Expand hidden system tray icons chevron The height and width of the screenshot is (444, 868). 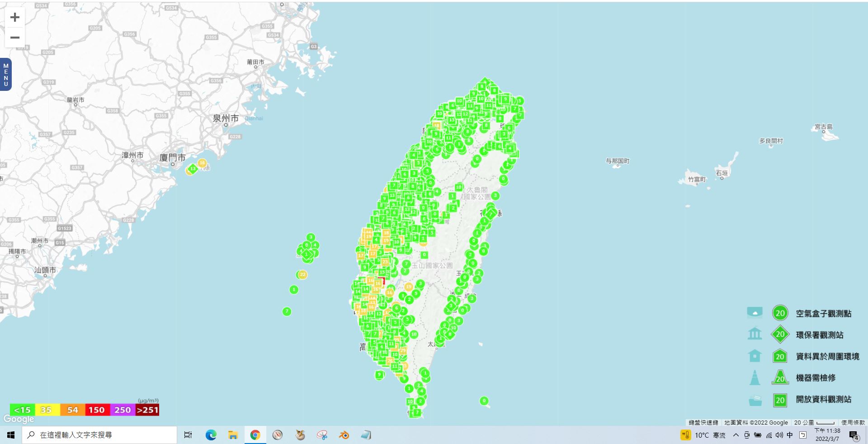point(736,435)
